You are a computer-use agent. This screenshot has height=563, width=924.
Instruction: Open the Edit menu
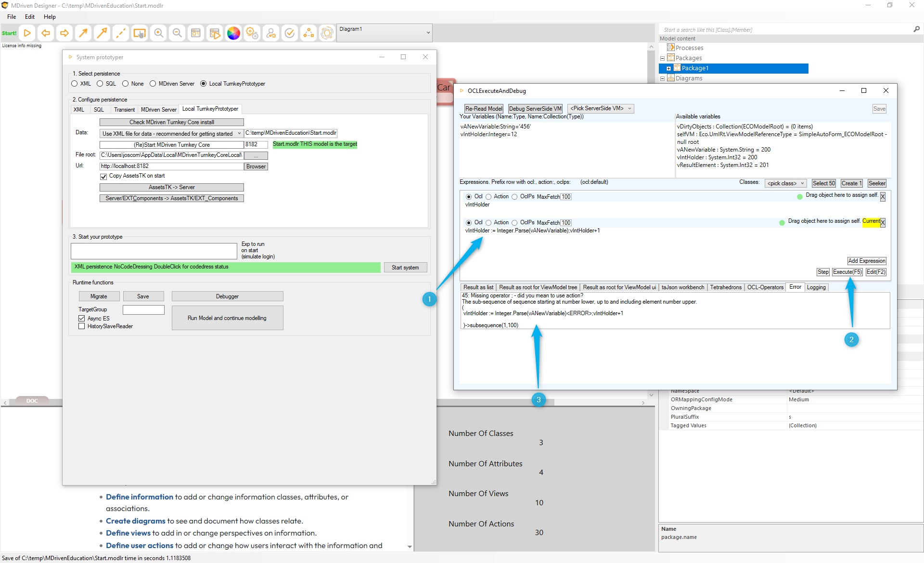[x=30, y=16]
